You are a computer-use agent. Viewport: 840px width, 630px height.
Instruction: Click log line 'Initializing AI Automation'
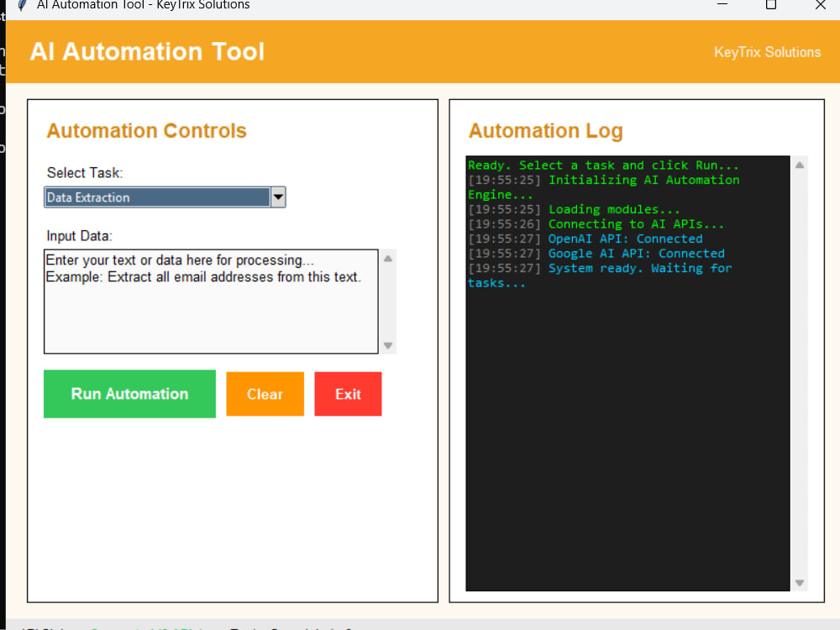click(644, 180)
